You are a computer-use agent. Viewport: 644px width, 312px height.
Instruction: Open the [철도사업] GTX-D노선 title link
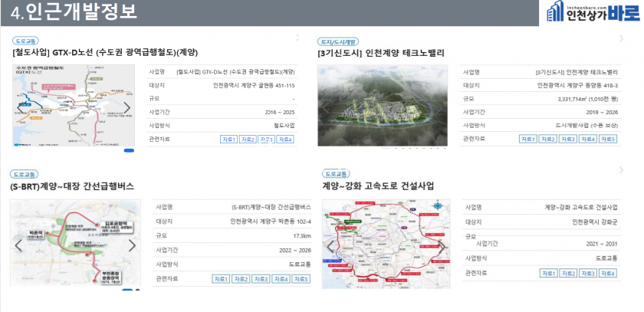[105, 53]
